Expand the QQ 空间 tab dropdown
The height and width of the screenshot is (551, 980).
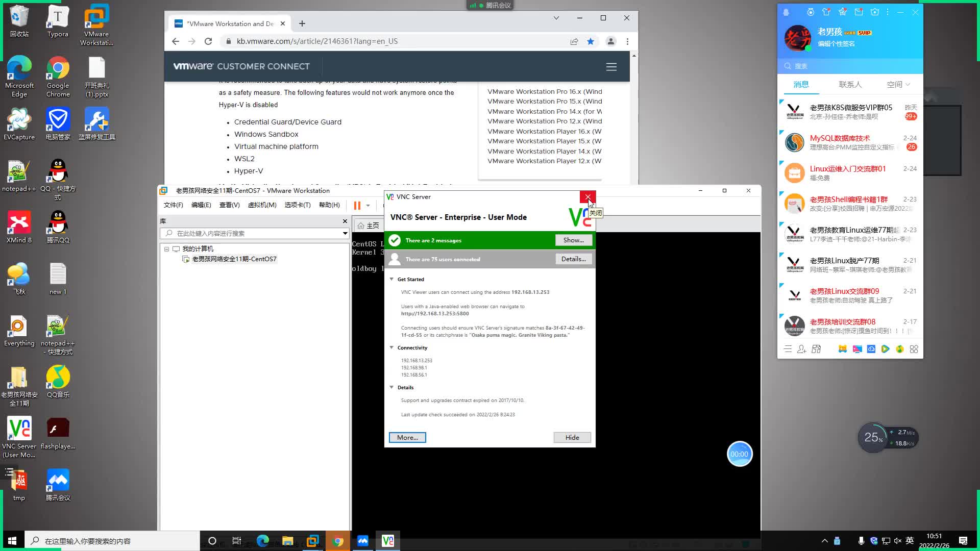tap(908, 85)
